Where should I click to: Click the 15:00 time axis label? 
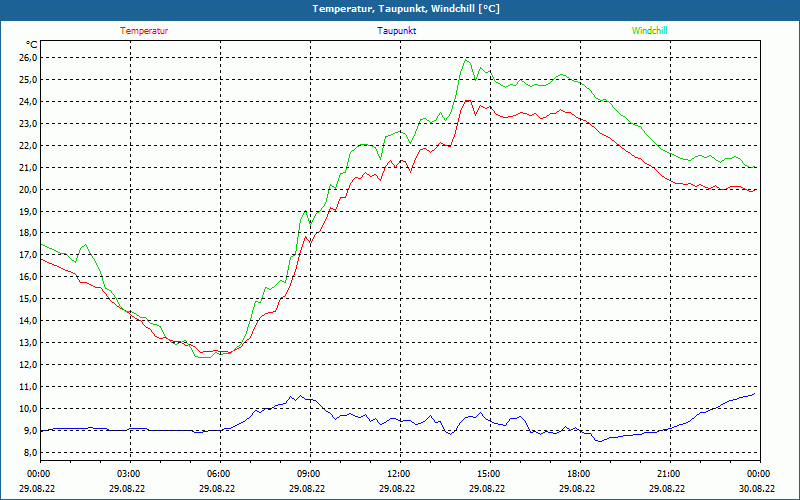pos(489,474)
